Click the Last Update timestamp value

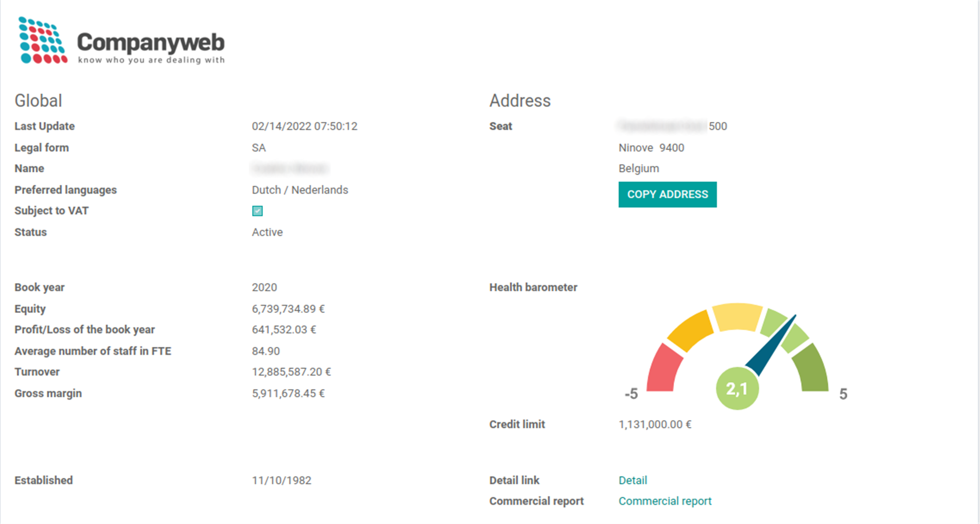(x=304, y=126)
